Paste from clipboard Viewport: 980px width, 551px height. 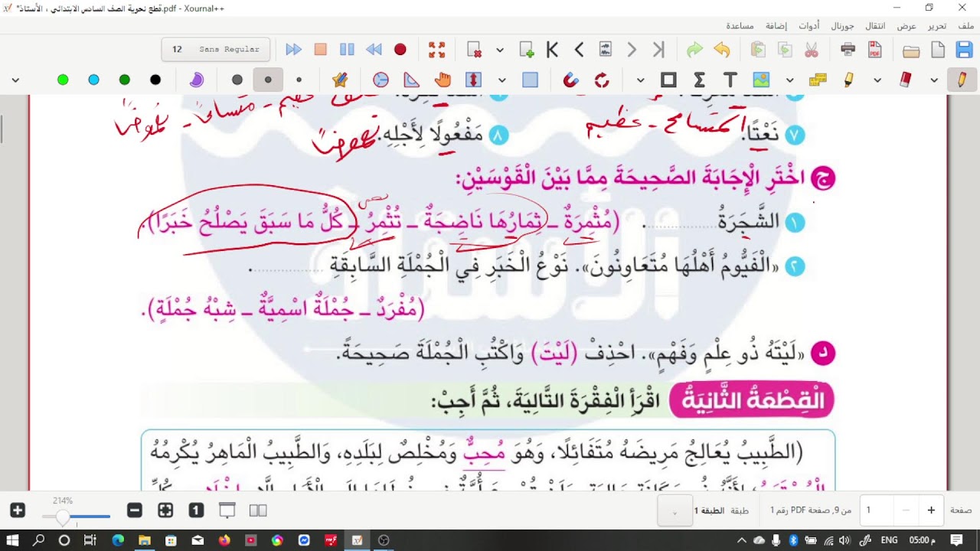click(758, 51)
